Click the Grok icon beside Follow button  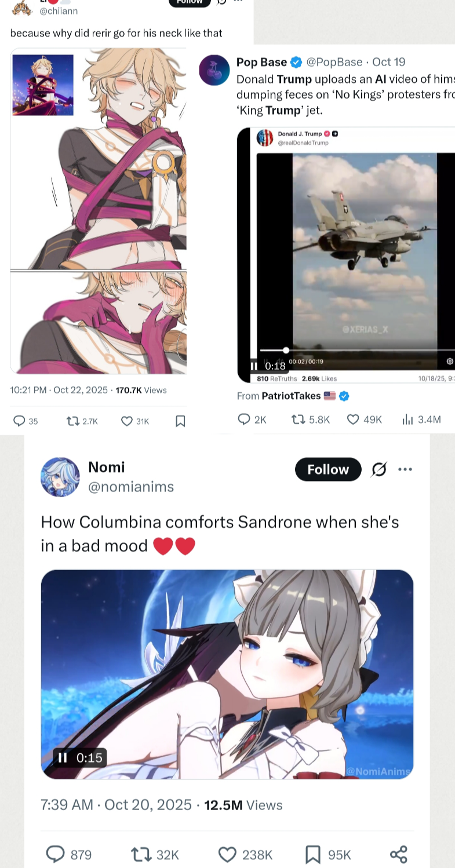[x=379, y=469]
